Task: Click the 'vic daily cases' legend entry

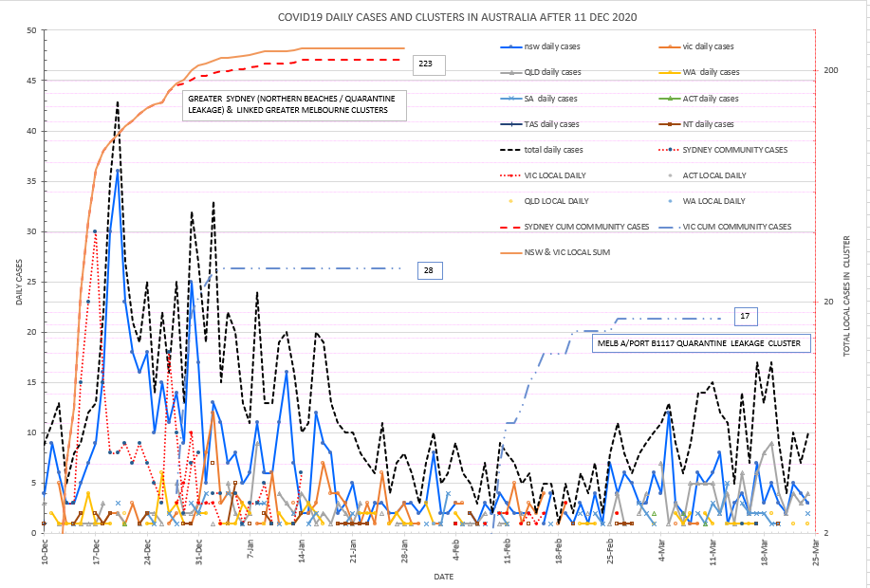Action: (x=696, y=46)
